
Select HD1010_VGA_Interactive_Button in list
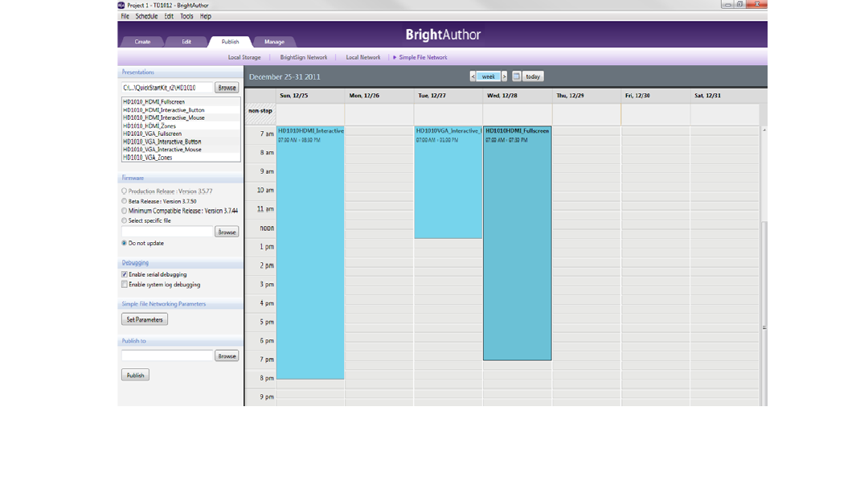coord(181,142)
